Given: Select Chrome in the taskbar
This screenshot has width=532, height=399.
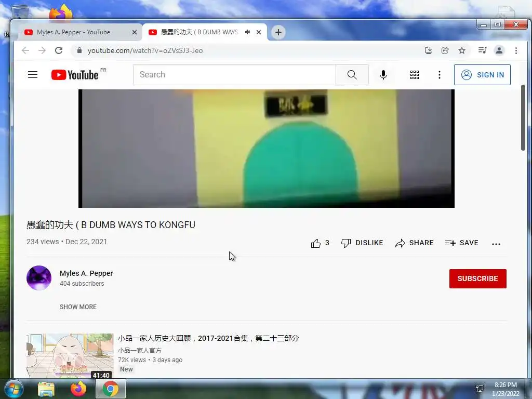Looking at the screenshot, I should tap(110, 389).
